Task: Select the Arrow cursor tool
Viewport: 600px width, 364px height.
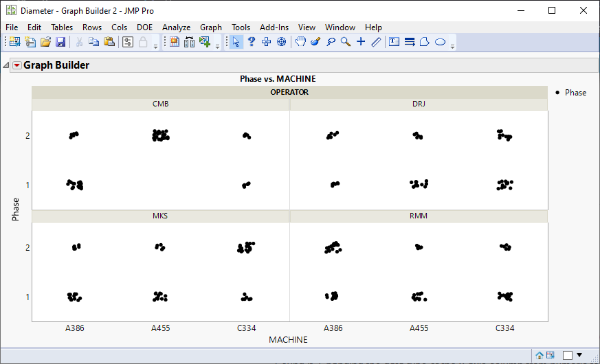Action: (236, 42)
